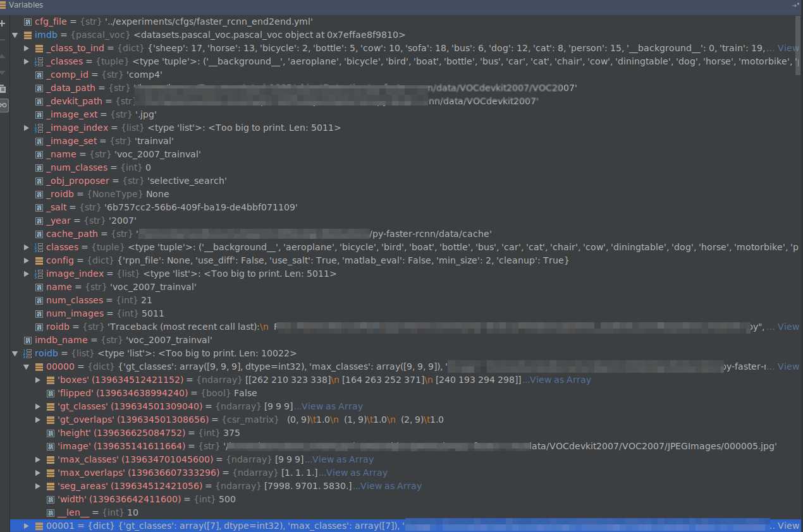Open View link on 00001 row
The width and height of the screenshot is (803, 532).
click(x=788, y=526)
